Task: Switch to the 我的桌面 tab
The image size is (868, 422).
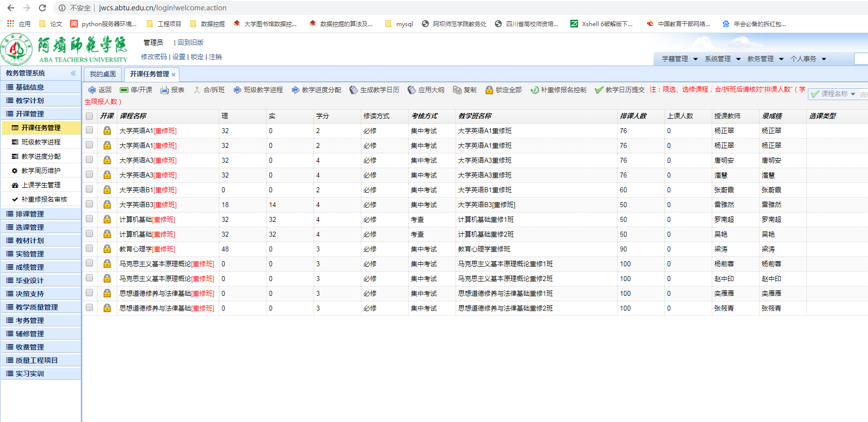Action: [103, 74]
